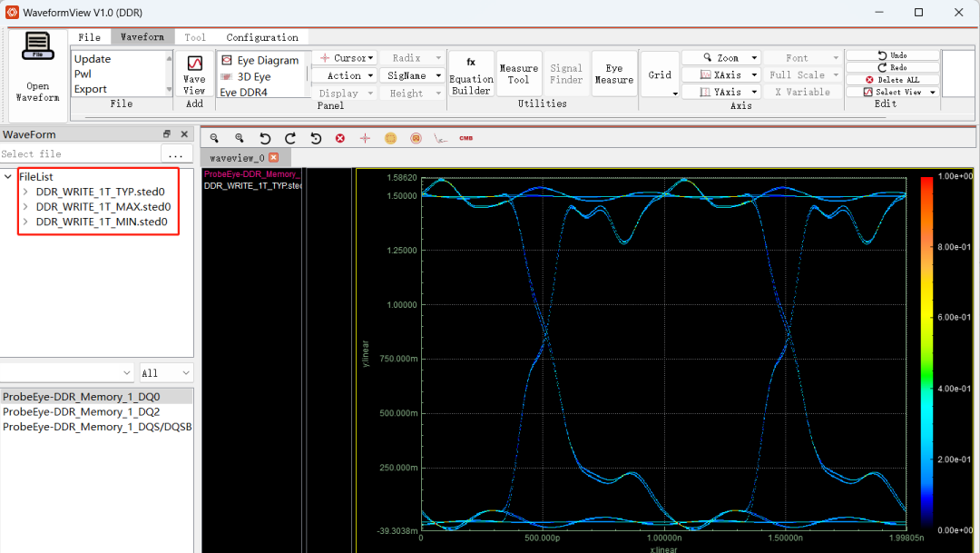Select 3D Eye panel option

tap(246, 76)
